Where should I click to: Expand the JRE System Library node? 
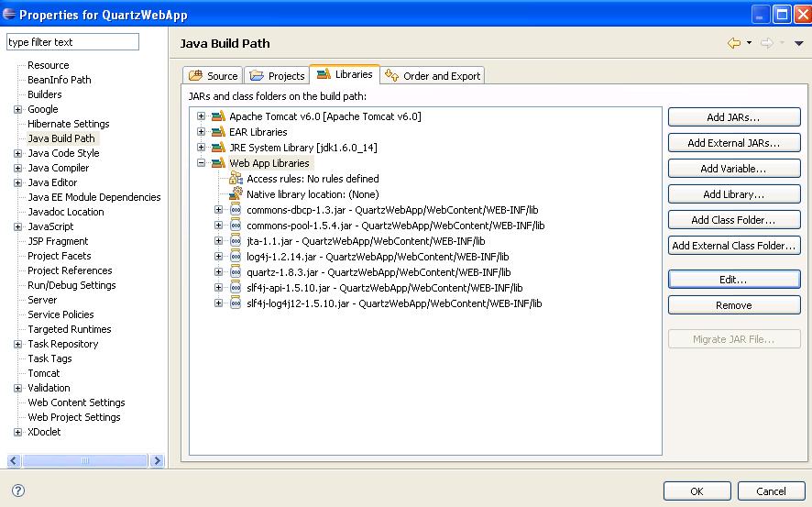(201, 147)
